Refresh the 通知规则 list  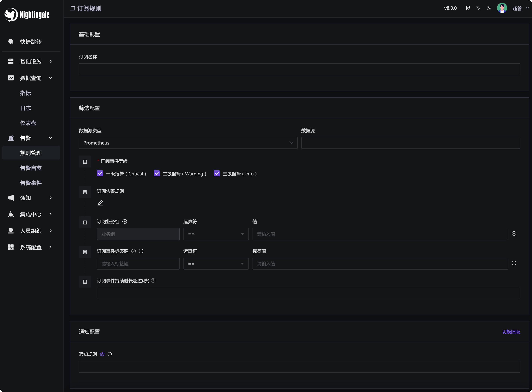pyautogui.click(x=110, y=354)
